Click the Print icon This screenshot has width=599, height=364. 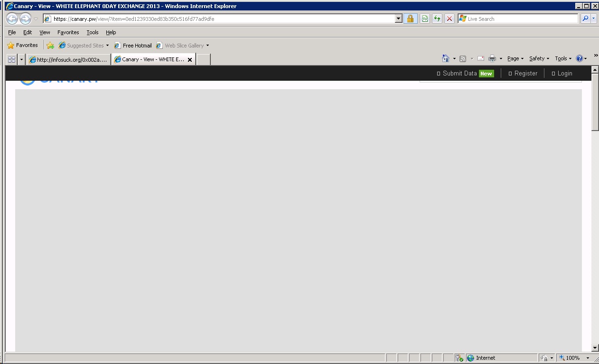coord(492,58)
